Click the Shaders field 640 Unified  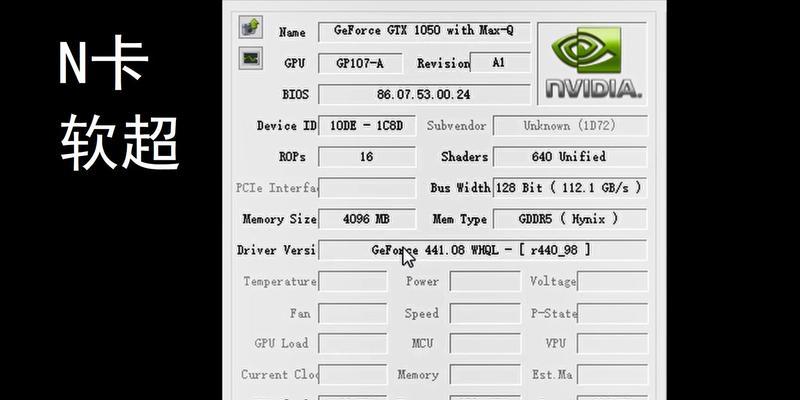(x=570, y=157)
